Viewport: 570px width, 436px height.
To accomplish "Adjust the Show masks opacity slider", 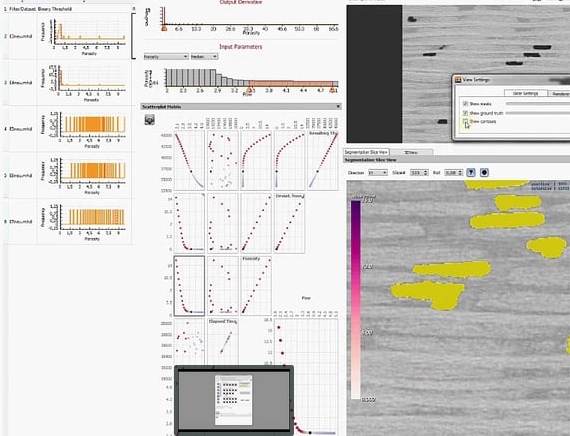I will click(x=538, y=104).
